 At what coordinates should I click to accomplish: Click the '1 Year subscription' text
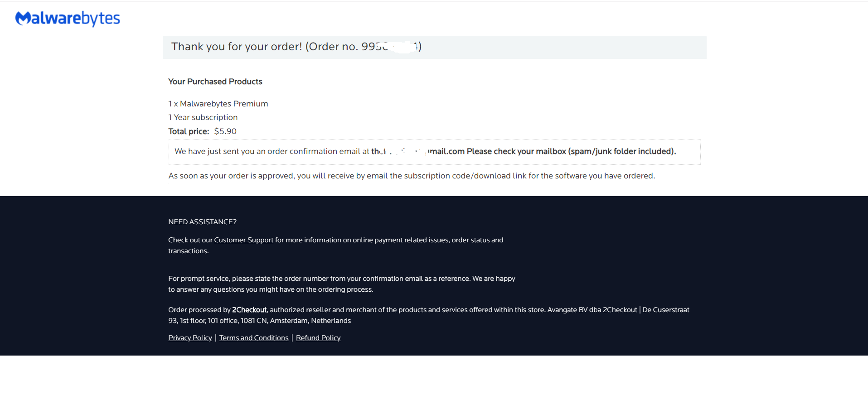(203, 117)
